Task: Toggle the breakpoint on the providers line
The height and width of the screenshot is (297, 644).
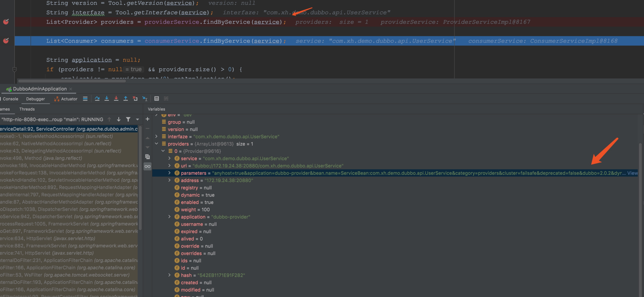Action: [6, 22]
